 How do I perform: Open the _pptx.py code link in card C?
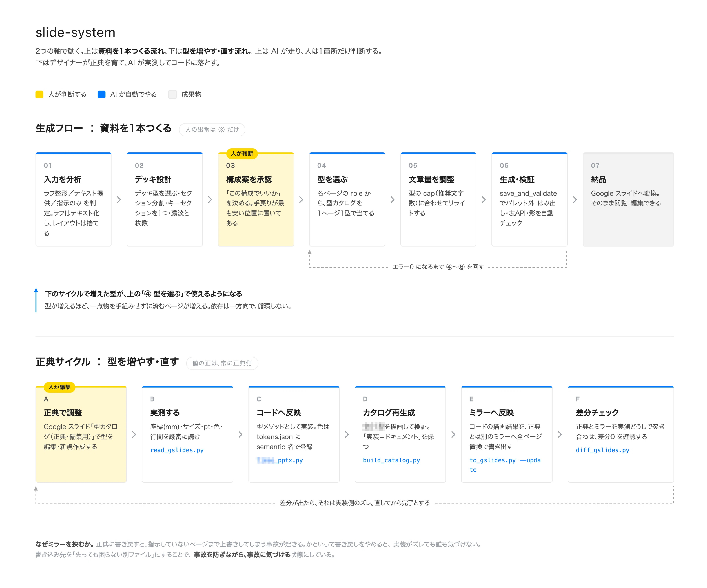(x=280, y=460)
